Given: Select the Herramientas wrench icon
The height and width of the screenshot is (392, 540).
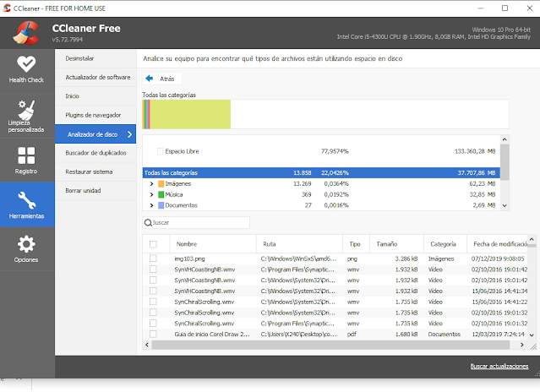Looking at the screenshot, I should pyautogui.click(x=26, y=200).
